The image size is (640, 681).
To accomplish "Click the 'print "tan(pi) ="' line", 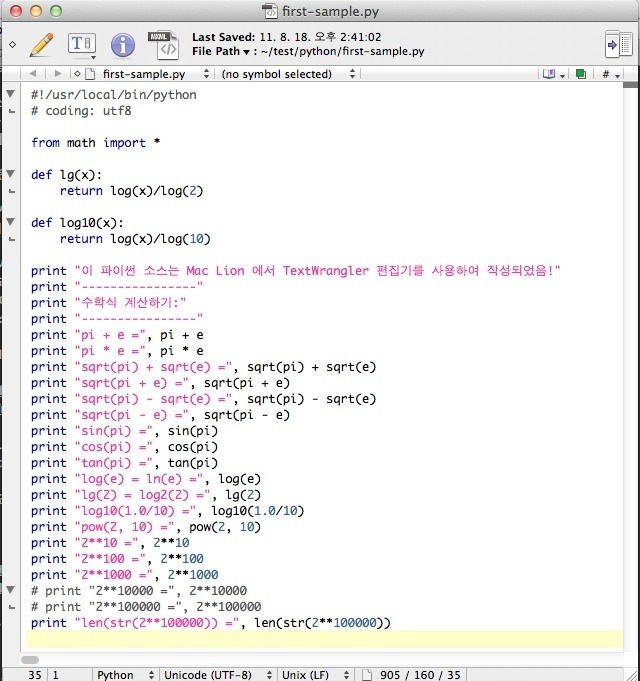I will point(124,463).
